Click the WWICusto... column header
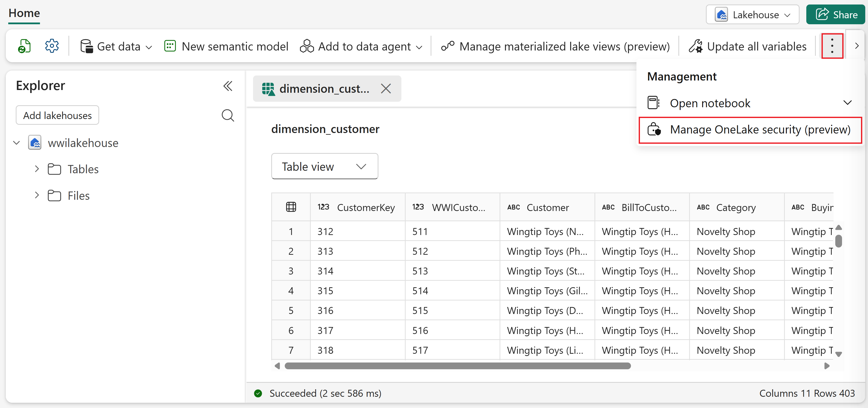The height and width of the screenshot is (408, 868). (452, 207)
